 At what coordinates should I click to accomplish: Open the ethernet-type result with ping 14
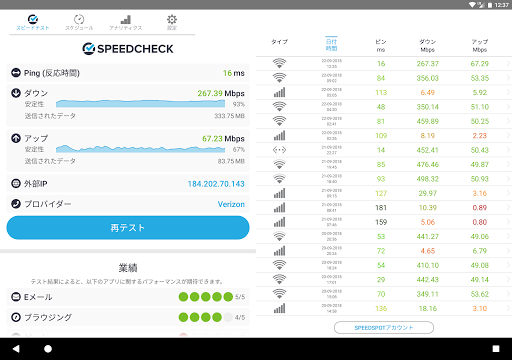coord(384,150)
